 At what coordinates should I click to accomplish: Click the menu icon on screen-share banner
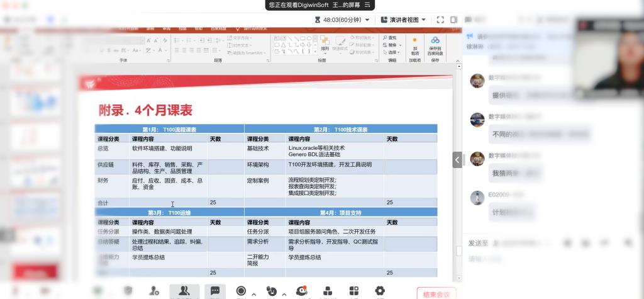pyautogui.click(x=367, y=5)
